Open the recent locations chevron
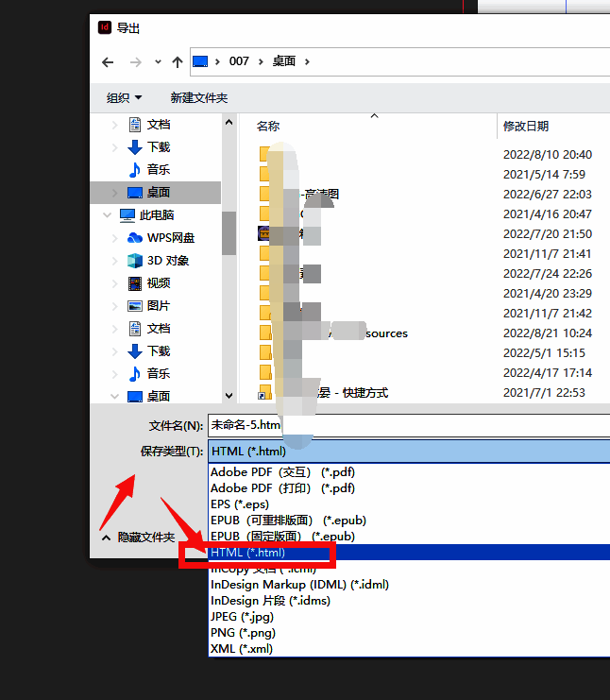 click(158, 62)
